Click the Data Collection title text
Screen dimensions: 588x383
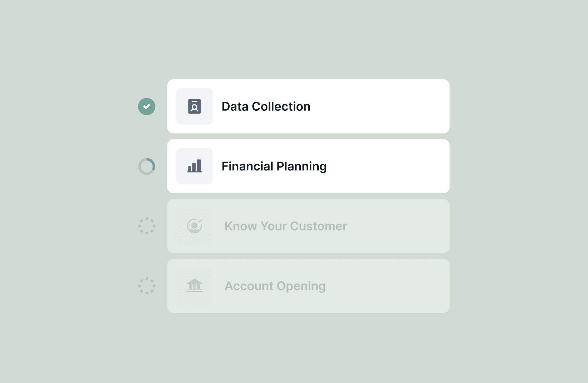tap(266, 106)
